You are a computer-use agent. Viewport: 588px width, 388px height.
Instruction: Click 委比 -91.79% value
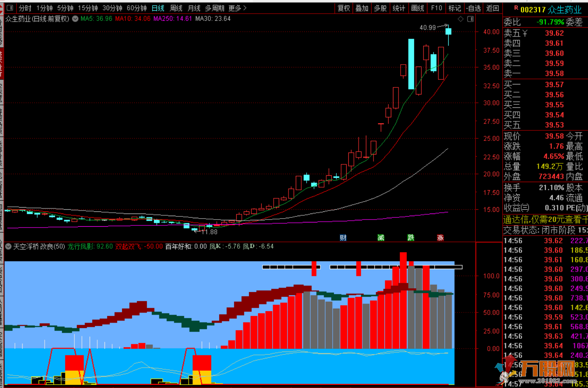pyautogui.click(x=551, y=22)
